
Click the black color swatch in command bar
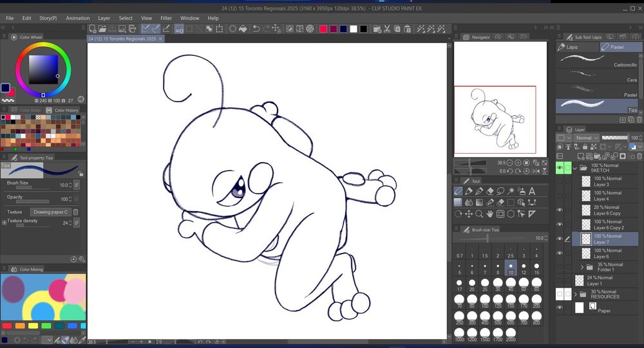(364, 29)
